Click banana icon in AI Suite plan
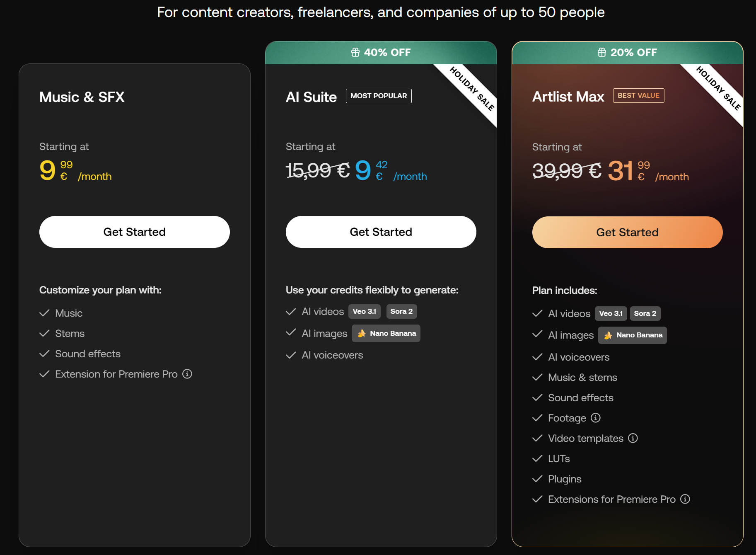The image size is (756, 555). tap(362, 333)
